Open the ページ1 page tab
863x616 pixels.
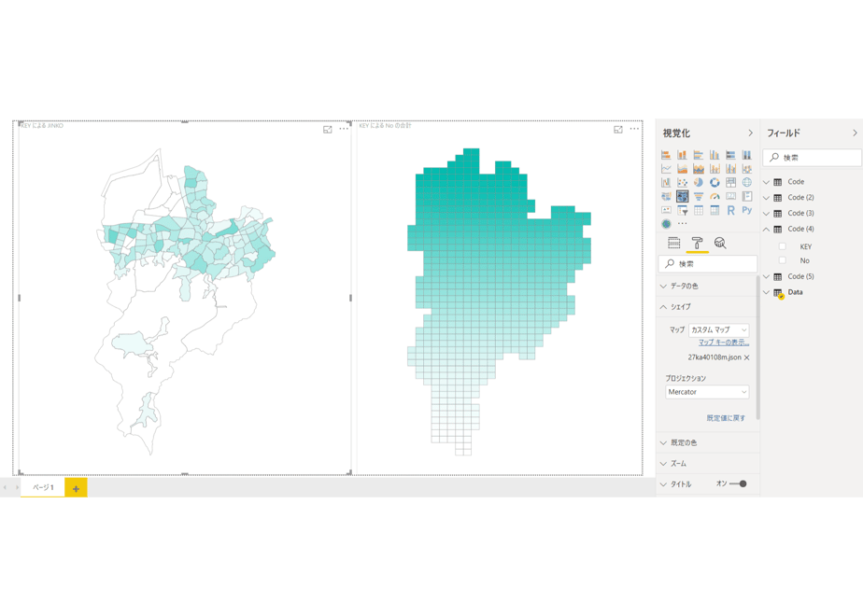pos(43,487)
